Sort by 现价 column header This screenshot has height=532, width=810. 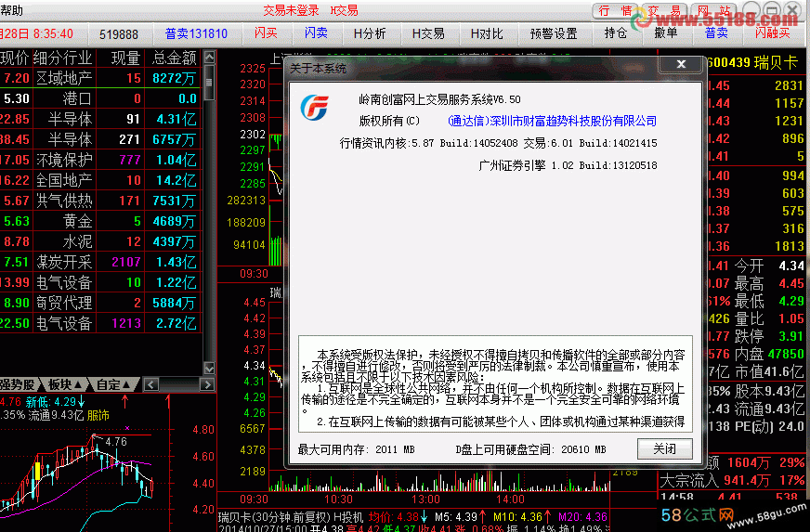coord(14,58)
